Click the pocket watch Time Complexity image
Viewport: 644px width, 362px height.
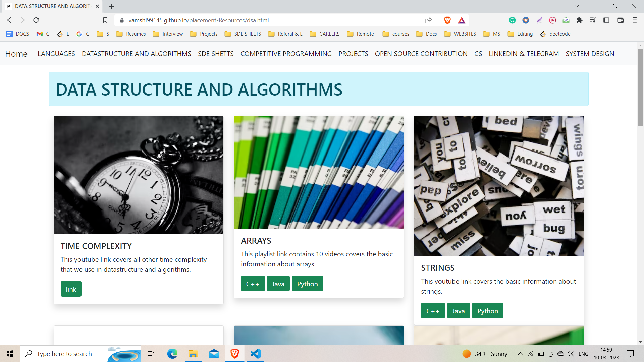(139, 175)
